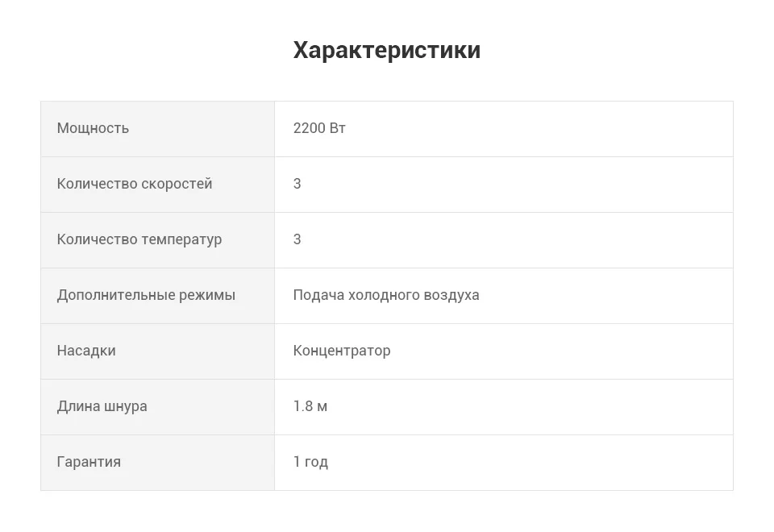
Task: Click the Характеристики heading
Action: click(x=386, y=50)
